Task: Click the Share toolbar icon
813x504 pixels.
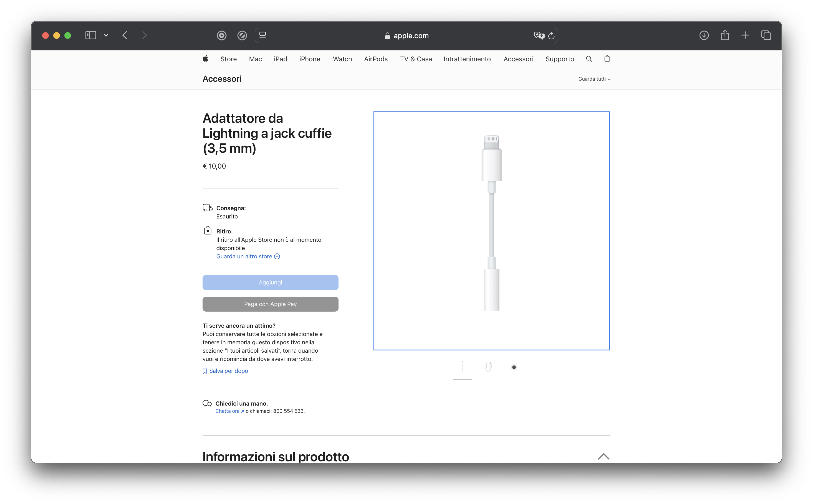Action: pyautogui.click(x=724, y=35)
